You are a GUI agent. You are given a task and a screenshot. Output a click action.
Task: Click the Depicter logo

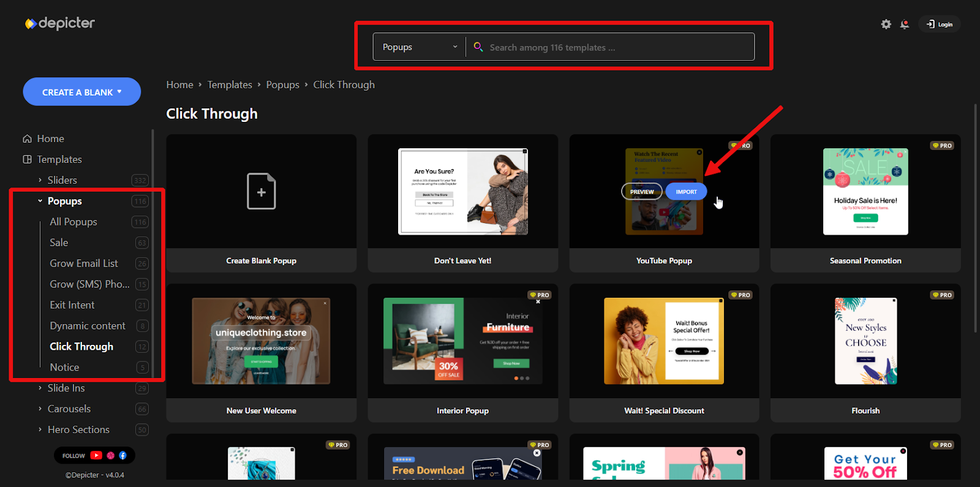(x=60, y=23)
